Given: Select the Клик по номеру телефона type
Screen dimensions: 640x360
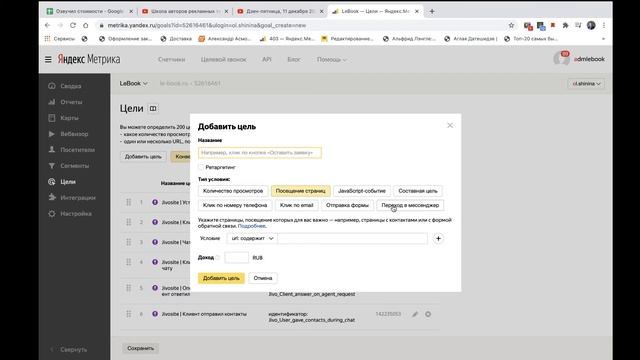Looking at the screenshot, I should [x=235, y=205].
